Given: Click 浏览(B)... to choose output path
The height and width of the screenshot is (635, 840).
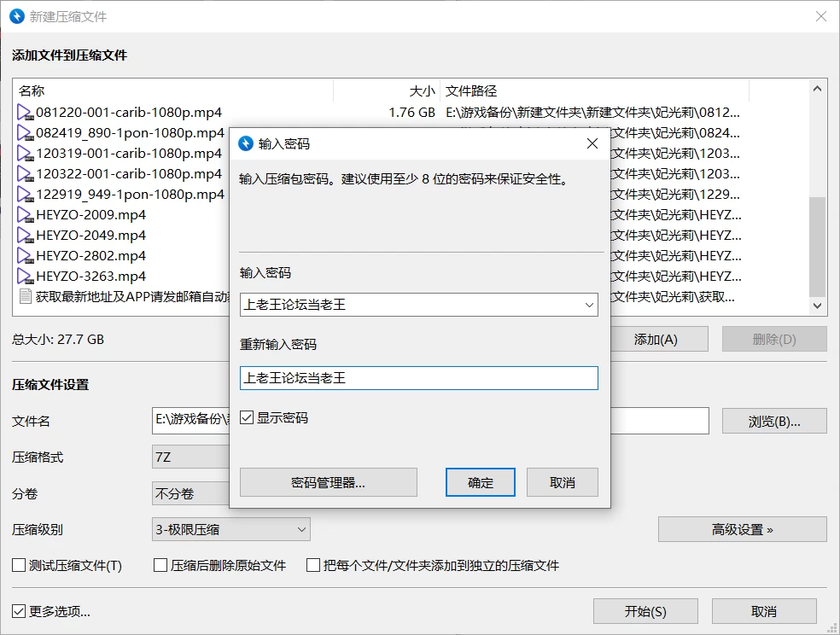Looking at the screenshot, I should pos(774,422).
